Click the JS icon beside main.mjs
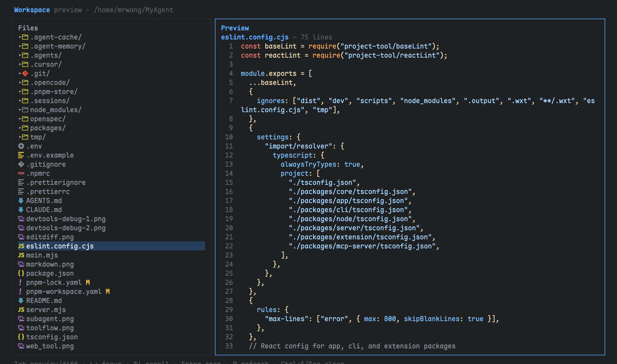 tap(21, 255)
